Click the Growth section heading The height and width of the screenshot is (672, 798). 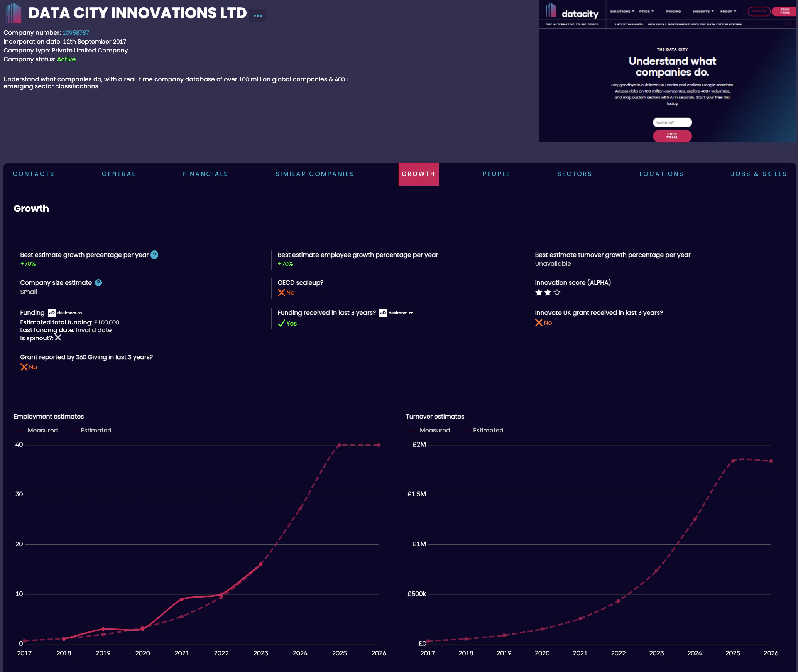click(31, 209)
